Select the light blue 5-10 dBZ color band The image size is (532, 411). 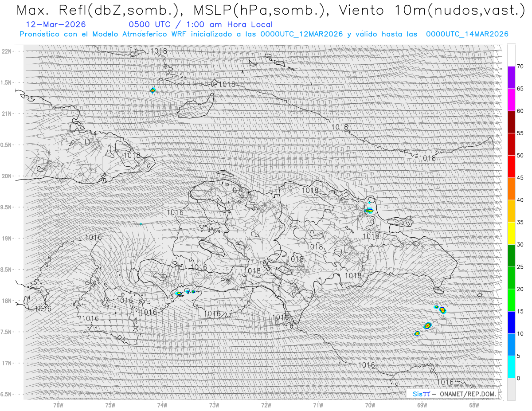click(511, 344)
